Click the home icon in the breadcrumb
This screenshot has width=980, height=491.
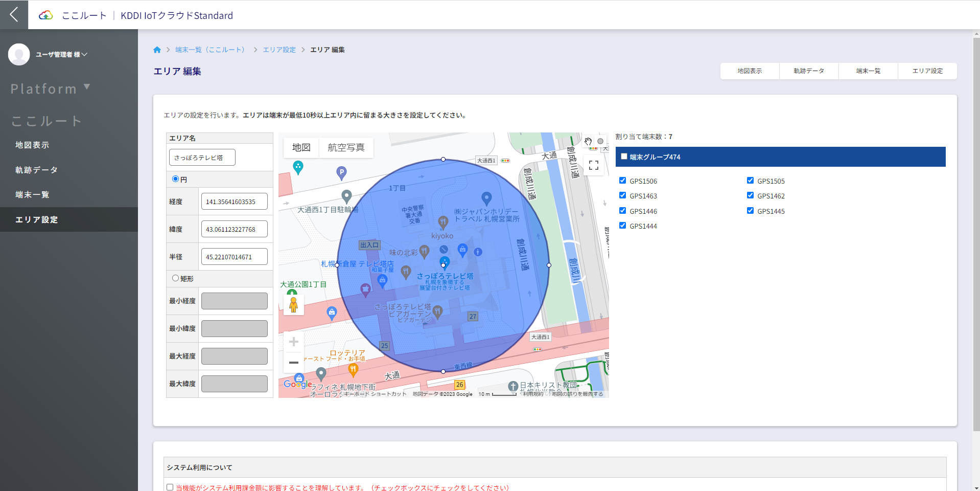[157, 49]
